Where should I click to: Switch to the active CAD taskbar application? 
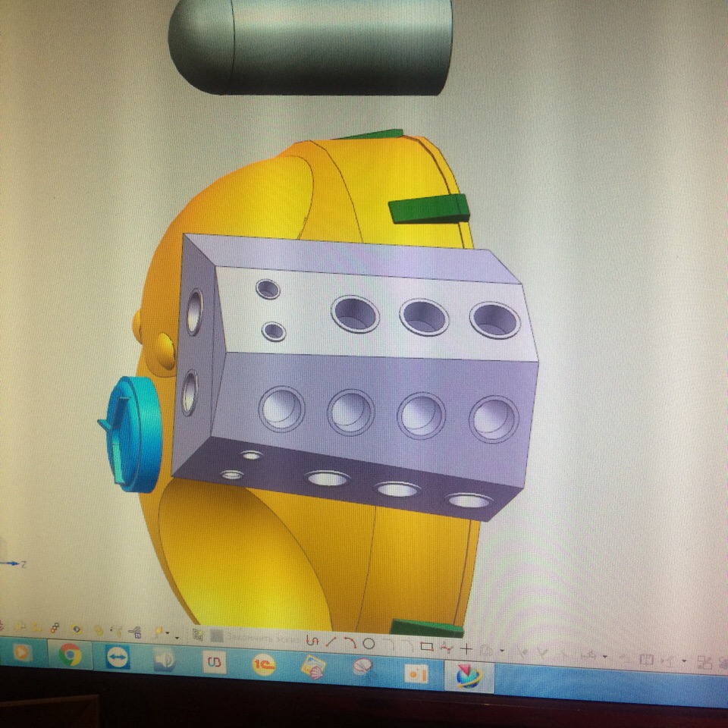click(x=468, y=674)
